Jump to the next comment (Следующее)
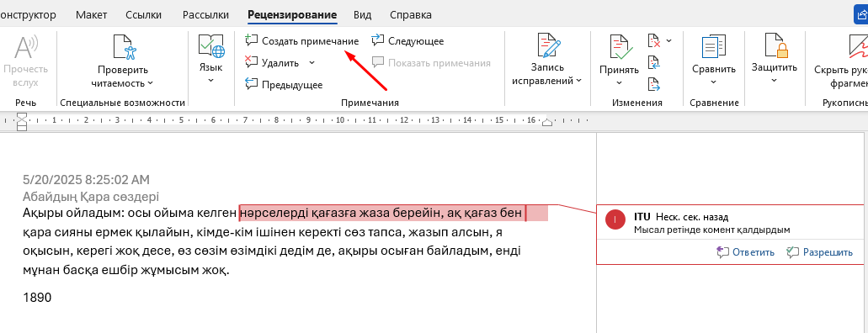This screenshot has height=333, width=868. 407,41
